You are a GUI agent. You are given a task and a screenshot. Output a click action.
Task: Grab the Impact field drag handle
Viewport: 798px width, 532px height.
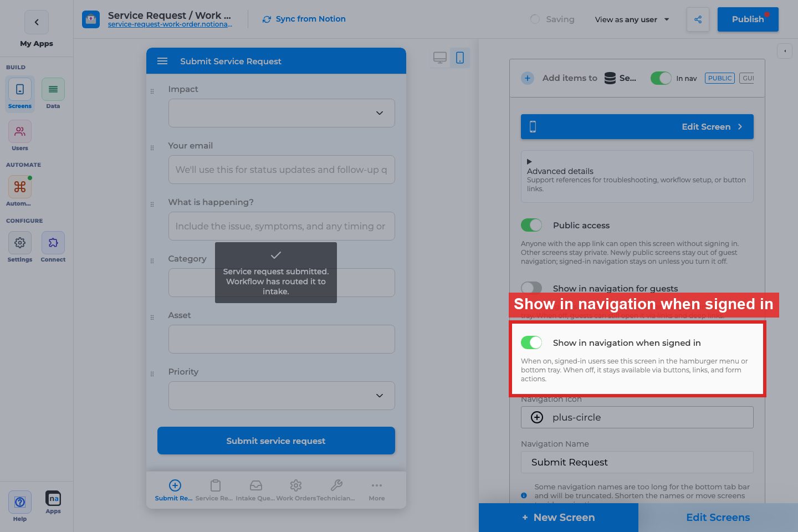(x=152, y=91)
